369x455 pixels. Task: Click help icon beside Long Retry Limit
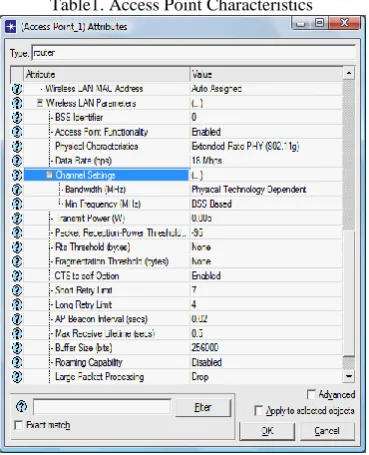coord(17,305)
